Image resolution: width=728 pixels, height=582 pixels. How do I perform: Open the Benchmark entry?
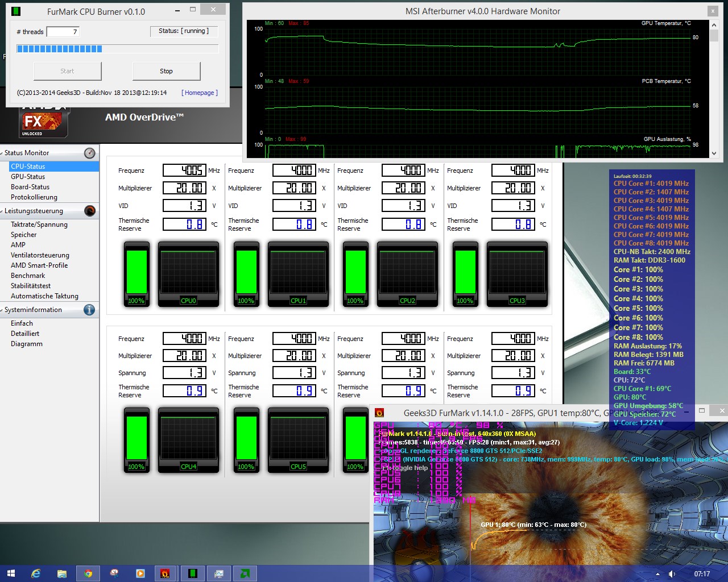(28, 276)
